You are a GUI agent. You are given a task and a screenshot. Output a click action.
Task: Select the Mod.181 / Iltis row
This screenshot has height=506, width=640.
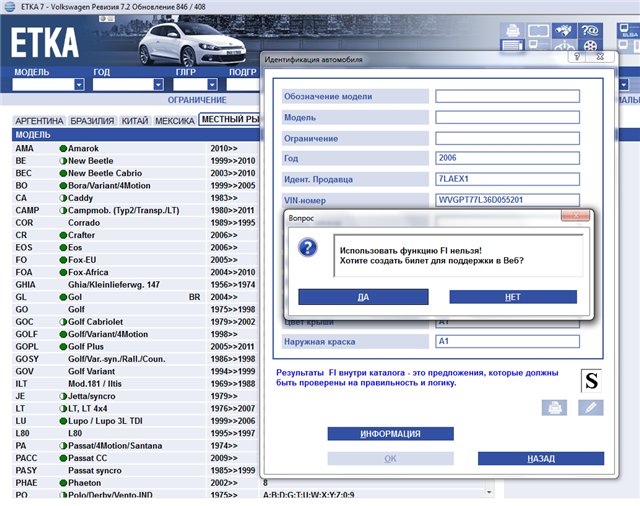136,384
